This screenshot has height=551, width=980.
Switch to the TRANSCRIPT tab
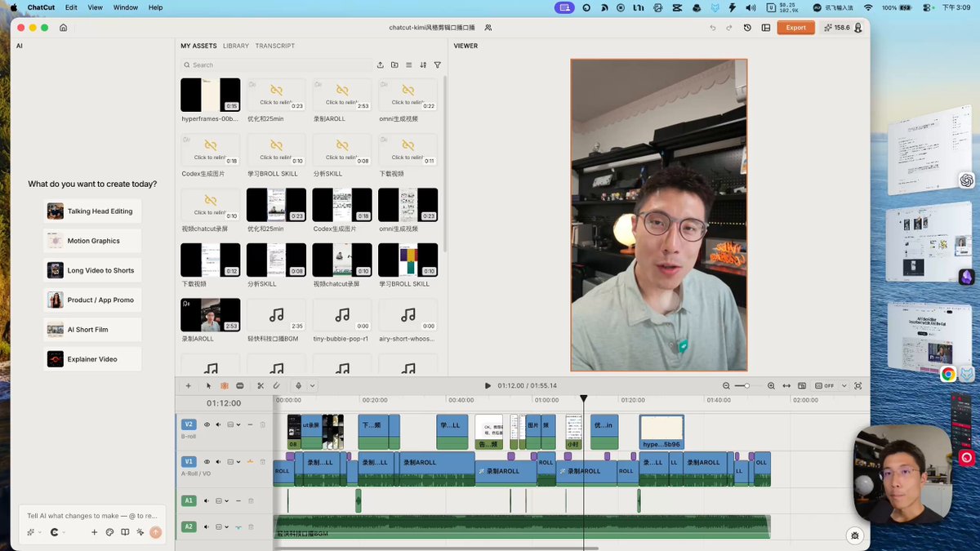pyautogui.click(x=275, y=46)
